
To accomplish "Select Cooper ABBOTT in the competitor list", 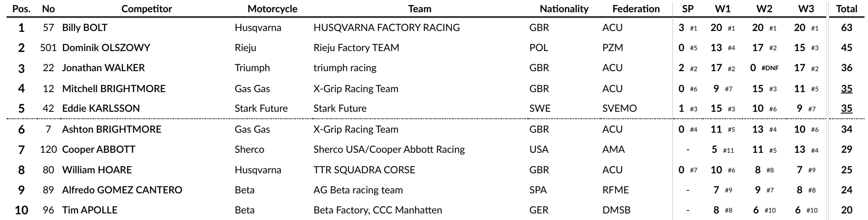I will pyautogui.click(x=99, y=149).
